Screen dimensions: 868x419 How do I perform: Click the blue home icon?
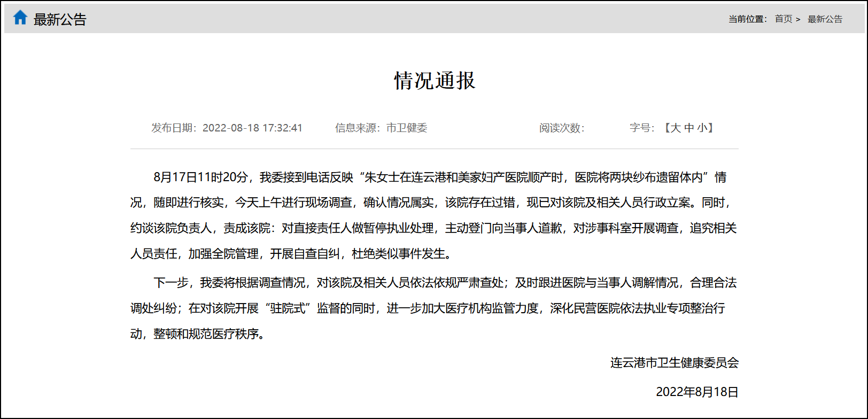[20, 18]
